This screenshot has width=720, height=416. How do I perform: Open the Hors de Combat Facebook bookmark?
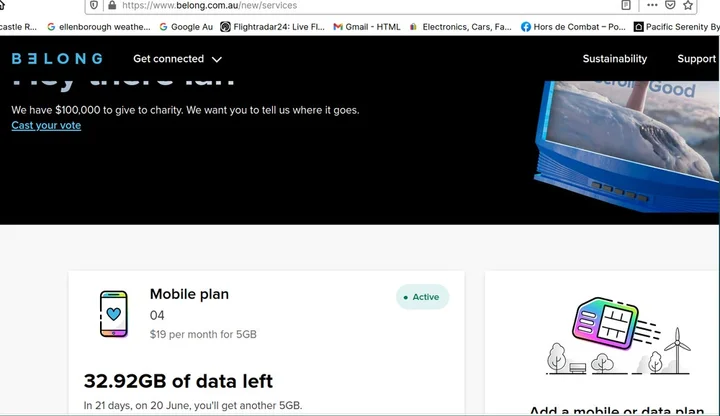(573, 27)
